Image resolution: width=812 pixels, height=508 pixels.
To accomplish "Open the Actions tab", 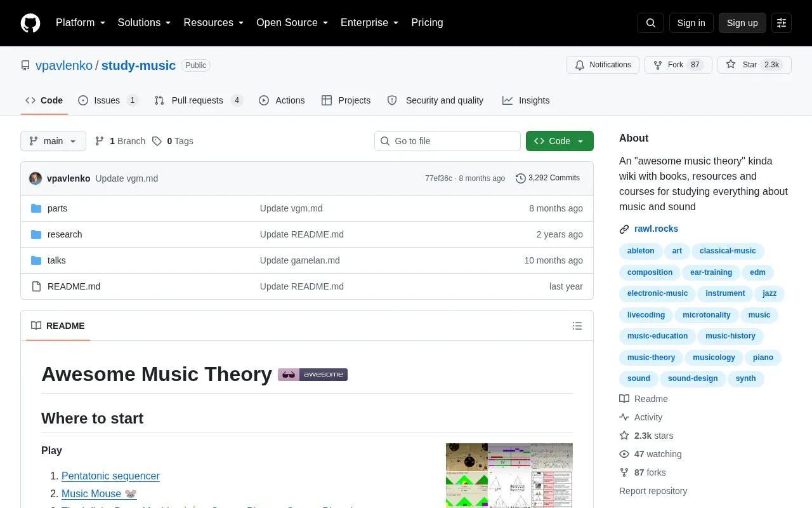I will pos(282,100).
